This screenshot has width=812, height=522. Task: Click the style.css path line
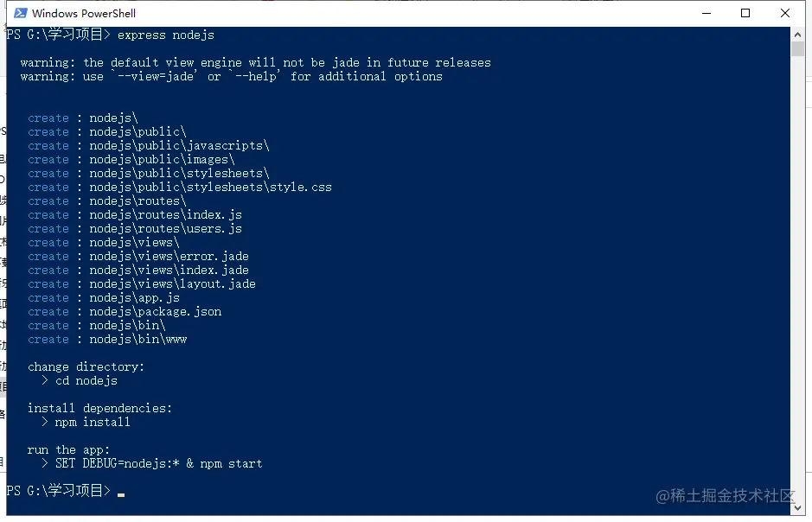click(x=180, y=188)
